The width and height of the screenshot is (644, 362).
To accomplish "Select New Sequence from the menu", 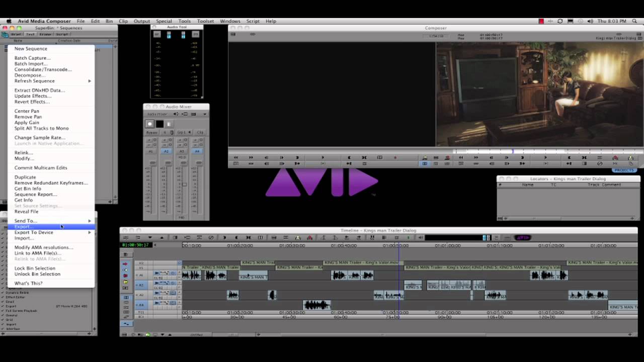I will click(x=31, y=49).
